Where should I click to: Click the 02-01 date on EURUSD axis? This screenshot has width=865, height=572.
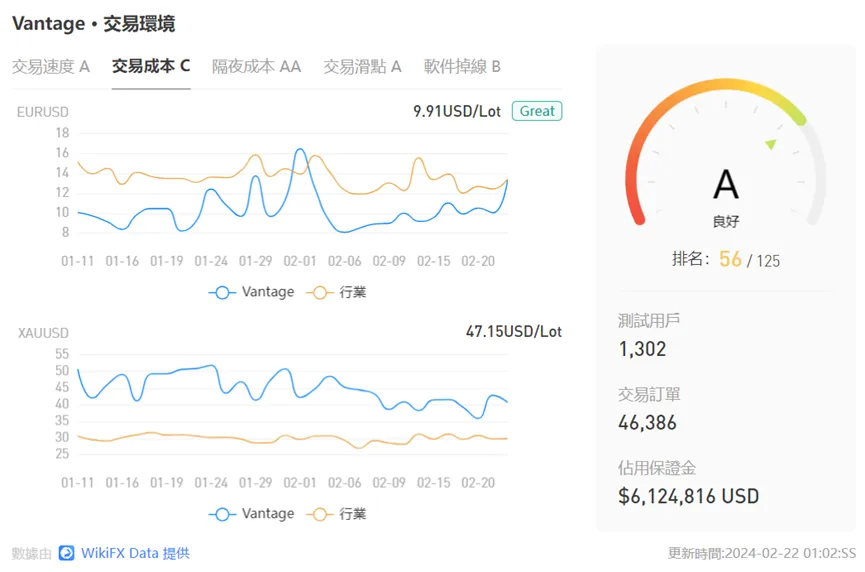[x=300, y=261]
